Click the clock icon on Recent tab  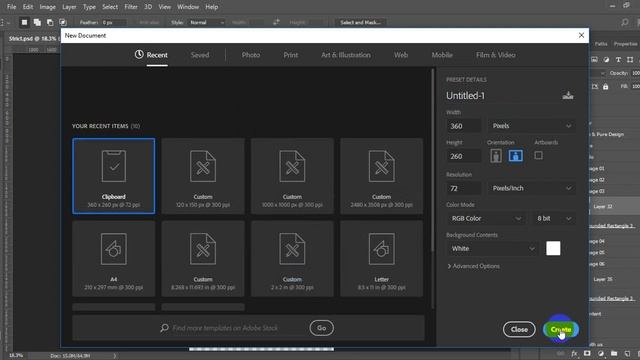coord(139,54)
